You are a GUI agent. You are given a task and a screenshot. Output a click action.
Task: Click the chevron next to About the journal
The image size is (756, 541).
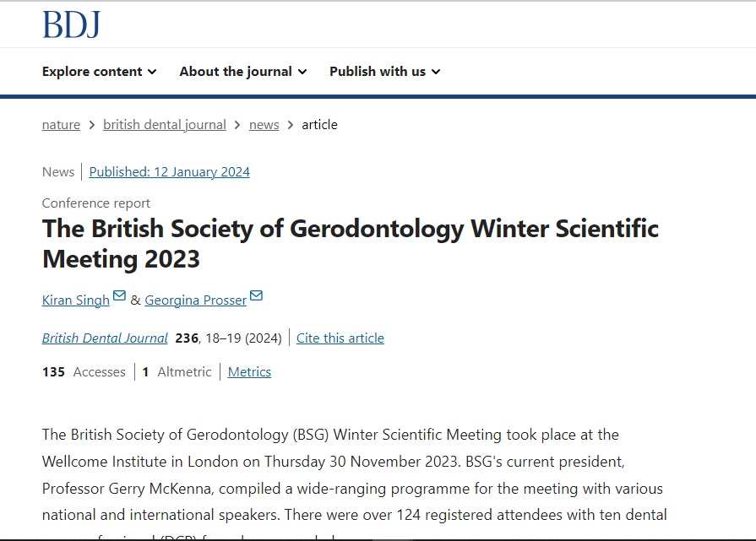click(302, 72)
